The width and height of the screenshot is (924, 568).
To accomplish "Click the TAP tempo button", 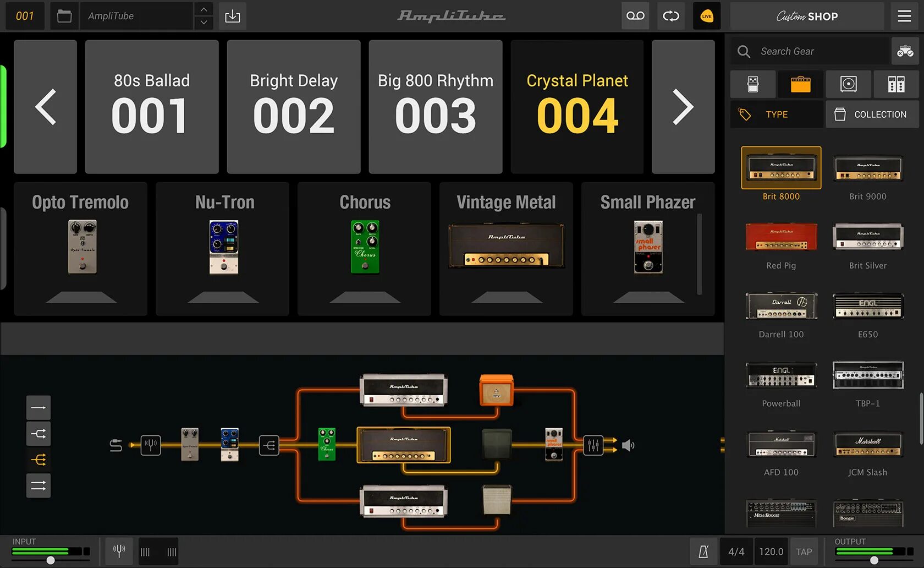I will pyautogui.click(x=804, y=551).
